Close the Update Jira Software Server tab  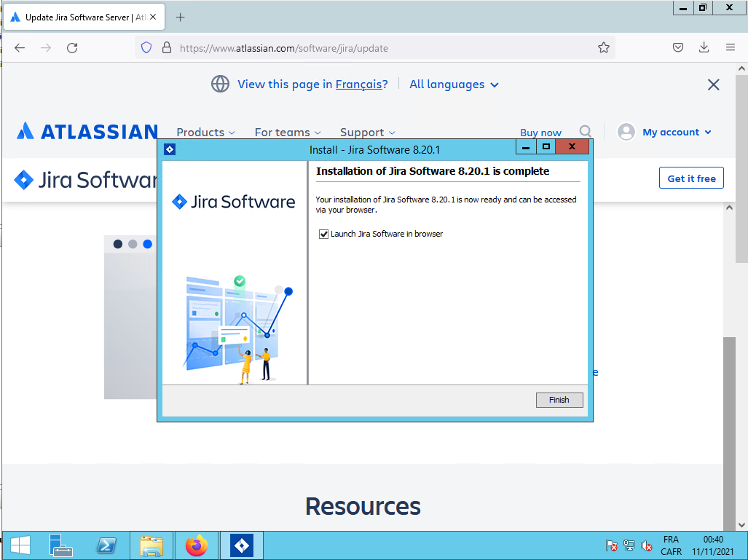[153, 17]
